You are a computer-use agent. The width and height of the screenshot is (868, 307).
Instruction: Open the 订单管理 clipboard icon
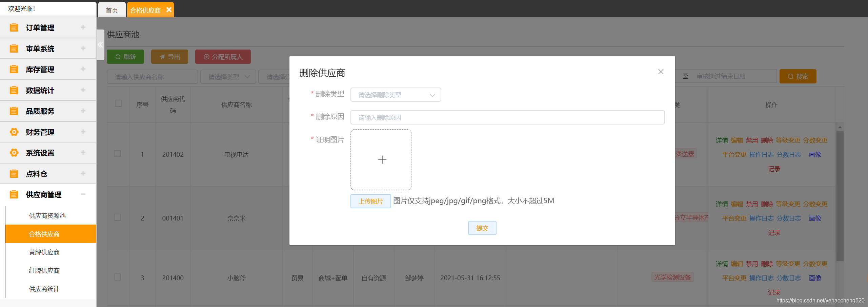(14, 27)
